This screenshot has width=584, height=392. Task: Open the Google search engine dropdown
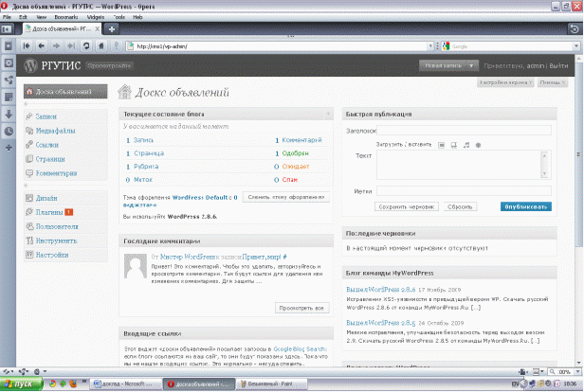(576, 46)
